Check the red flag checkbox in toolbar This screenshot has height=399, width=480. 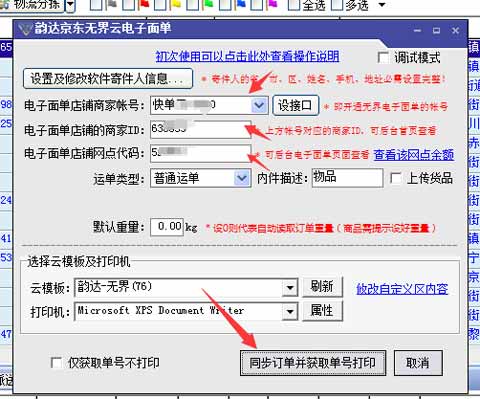click(129, 4)
